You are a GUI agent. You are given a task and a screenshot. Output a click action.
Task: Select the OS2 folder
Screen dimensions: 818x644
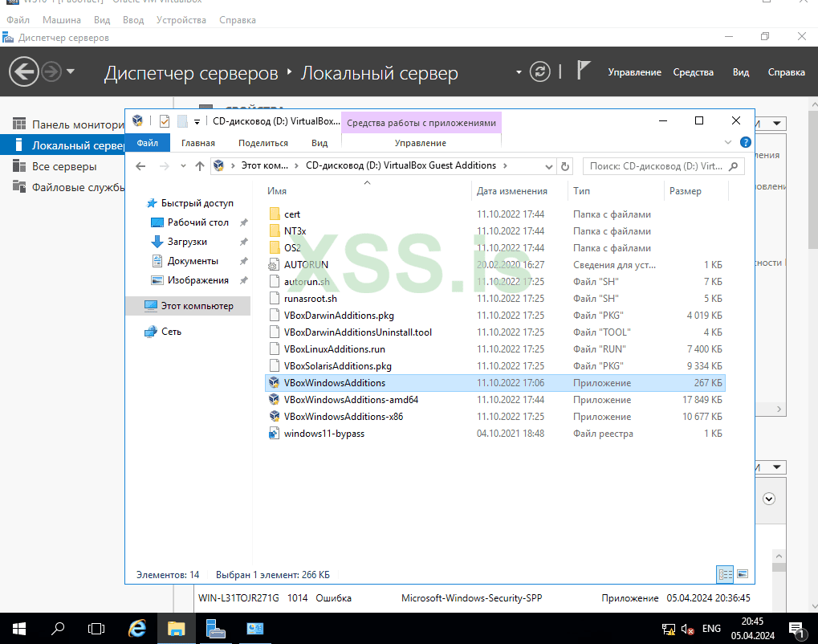pyautogui.click(x=292, y=248)
